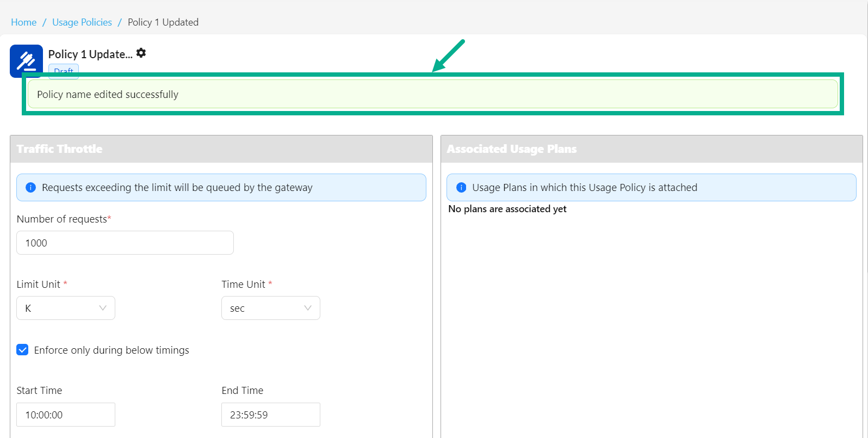Go to Home breadcrumb link

coord(24,22)
